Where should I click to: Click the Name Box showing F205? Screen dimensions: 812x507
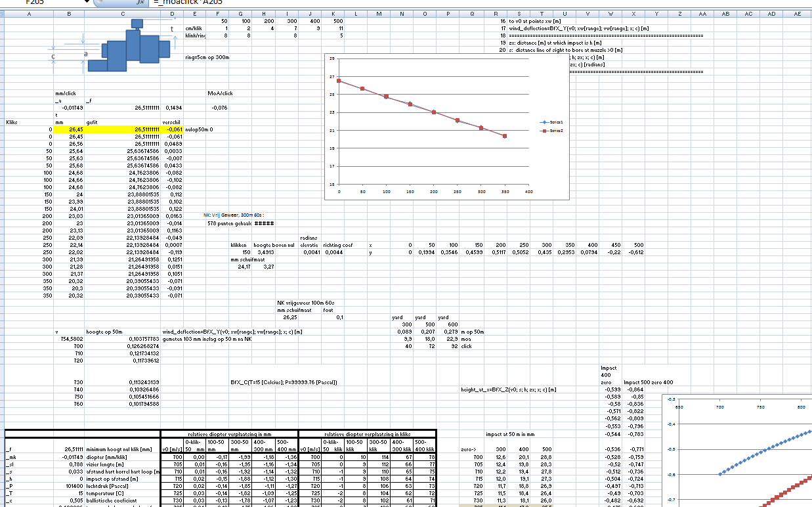(42, 3)
